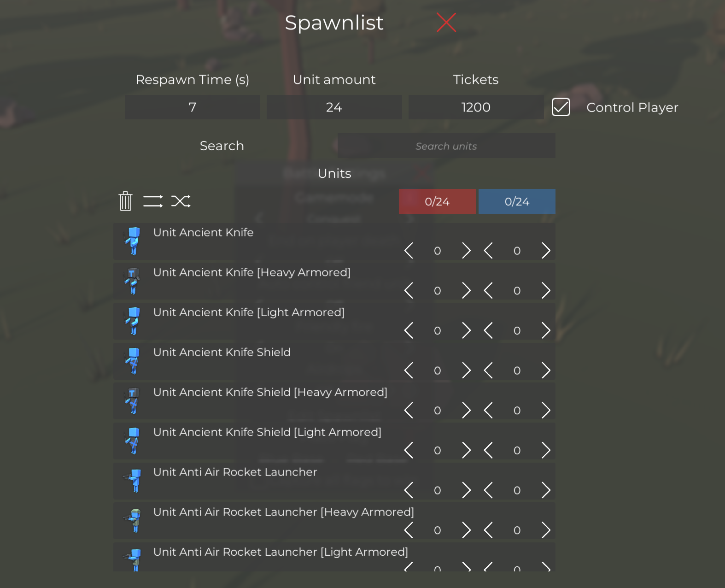
Task: Click the shuffle randomize icon
Action: 181,201
